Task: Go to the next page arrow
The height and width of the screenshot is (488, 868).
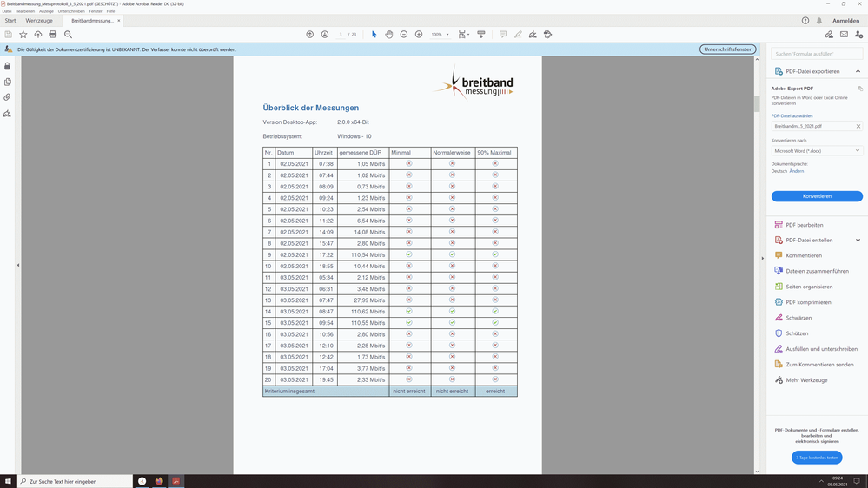Action: (x=325, y=35)
